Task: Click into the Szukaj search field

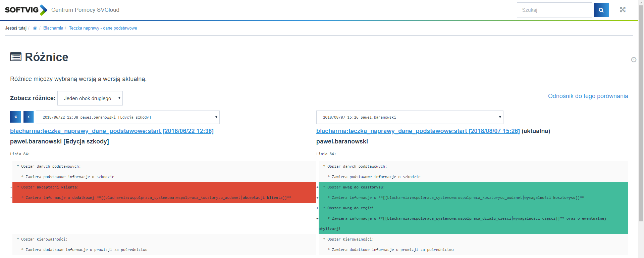Action: coord(554,10)
